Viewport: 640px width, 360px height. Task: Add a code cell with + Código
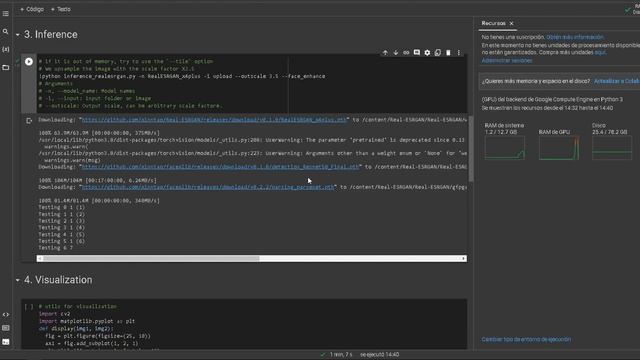click(32, 9)
